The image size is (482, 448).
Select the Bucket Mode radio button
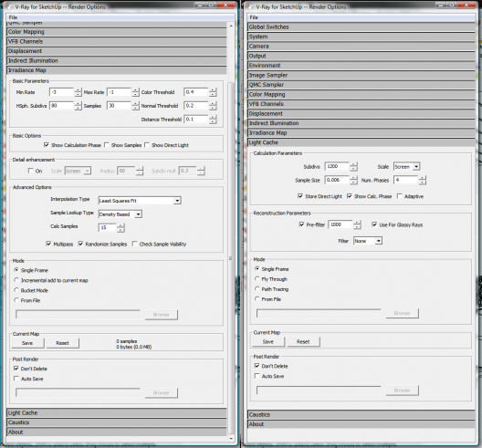click(16, 290)
